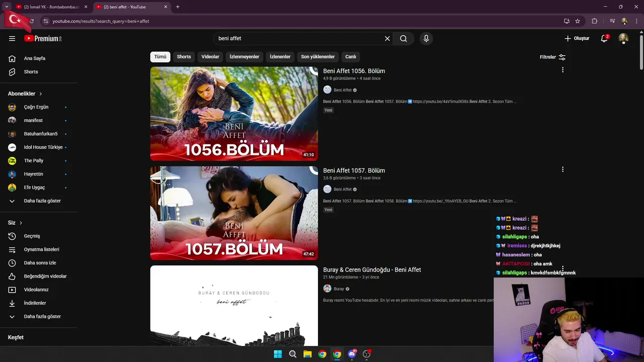
Task: Click the YouTube Premium logo
Action: (43, 38)
